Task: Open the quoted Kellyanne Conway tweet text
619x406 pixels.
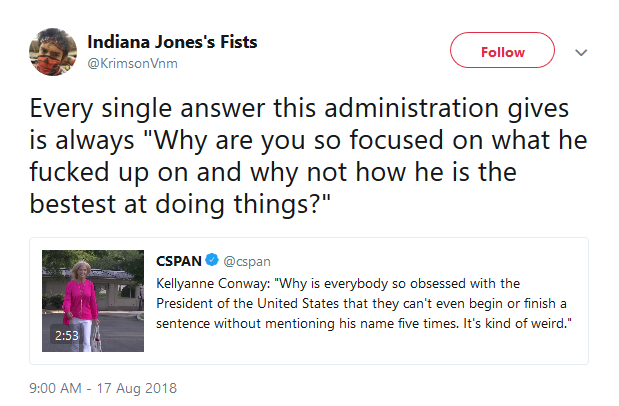Action: point(364,303)
